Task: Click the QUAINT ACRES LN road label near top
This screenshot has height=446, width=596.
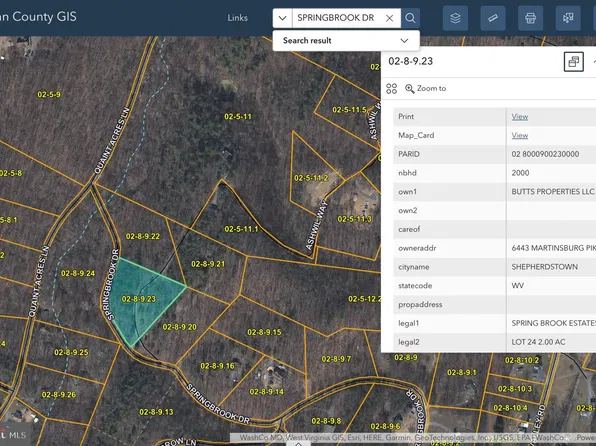Action: pyautogui.click(x=112, y=141)
